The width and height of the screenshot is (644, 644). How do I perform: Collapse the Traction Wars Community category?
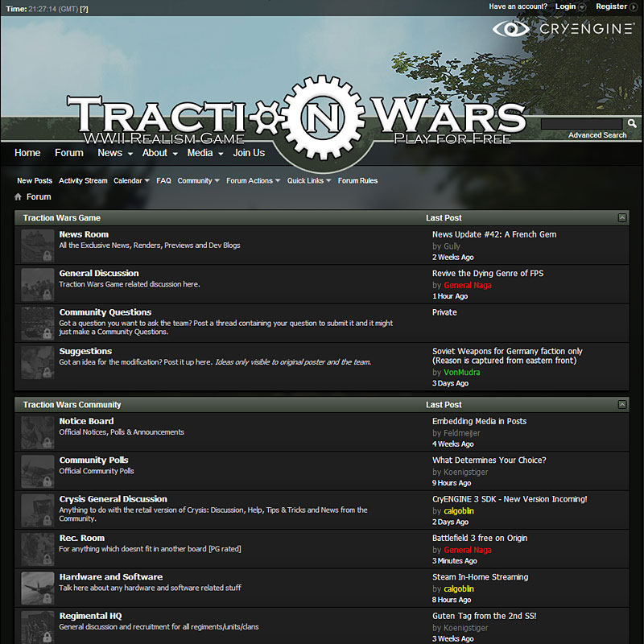(622, 405)
